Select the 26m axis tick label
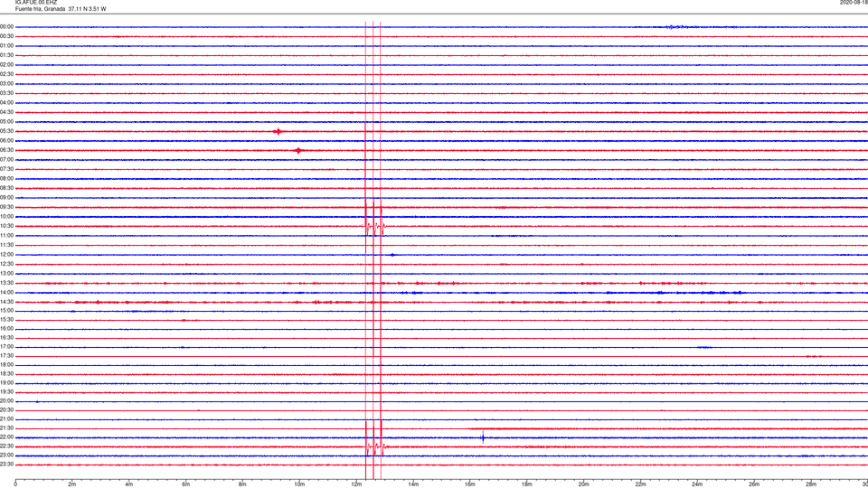 754,484
